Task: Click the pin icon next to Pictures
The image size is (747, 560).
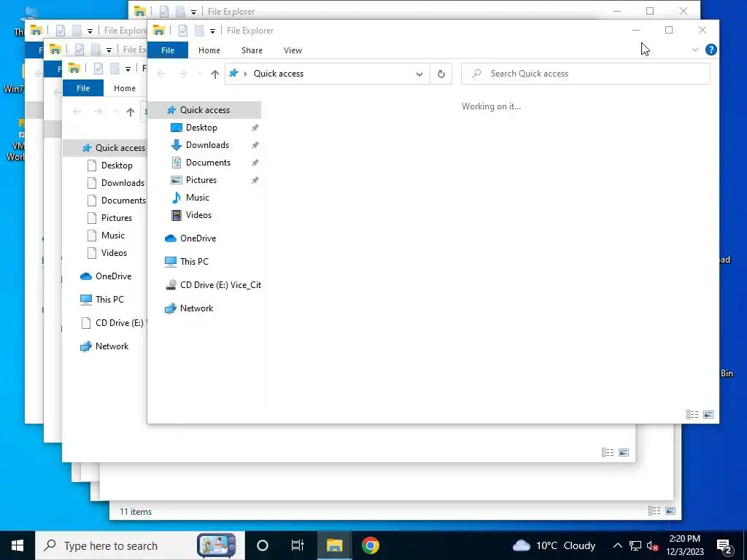Action: (x=255, y=180)
